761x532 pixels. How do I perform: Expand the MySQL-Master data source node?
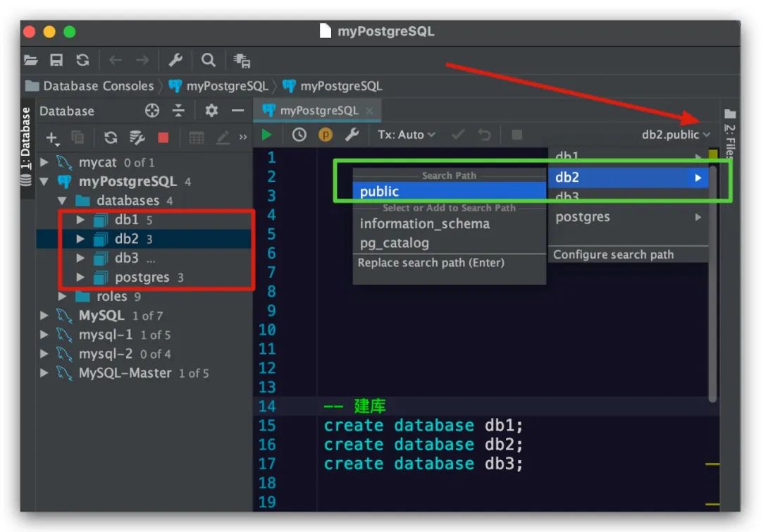[44, 373]
